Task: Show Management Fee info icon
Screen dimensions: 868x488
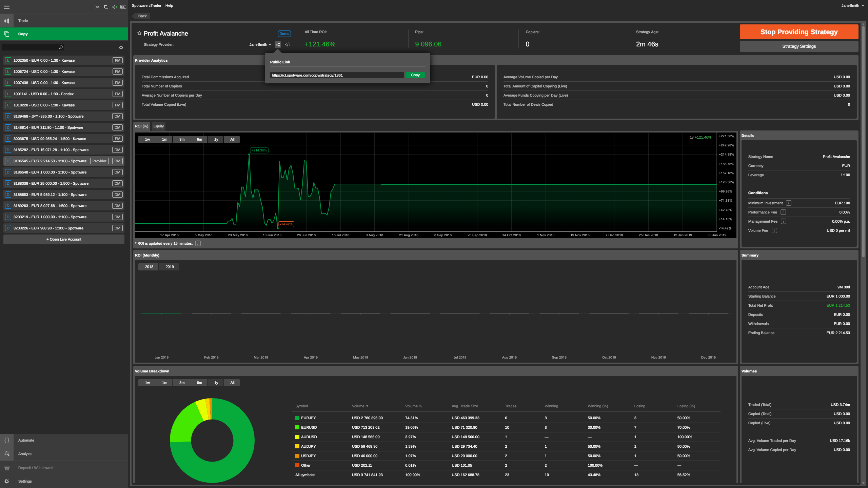Action: point(784,221)
